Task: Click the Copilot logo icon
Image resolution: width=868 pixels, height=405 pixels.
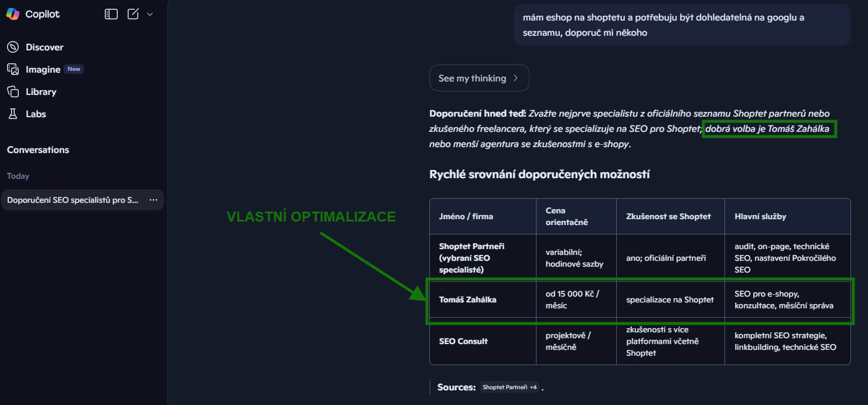Action: pyautogui.click(x=13, y=14)
